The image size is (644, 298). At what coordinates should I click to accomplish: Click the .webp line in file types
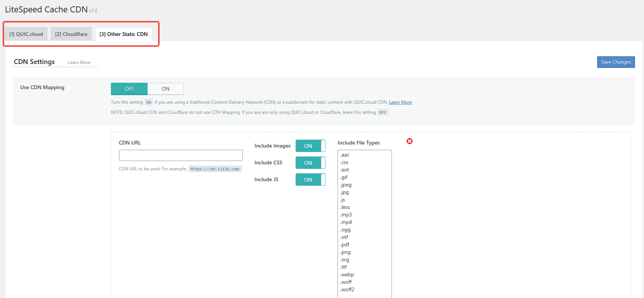click(347, 275)
